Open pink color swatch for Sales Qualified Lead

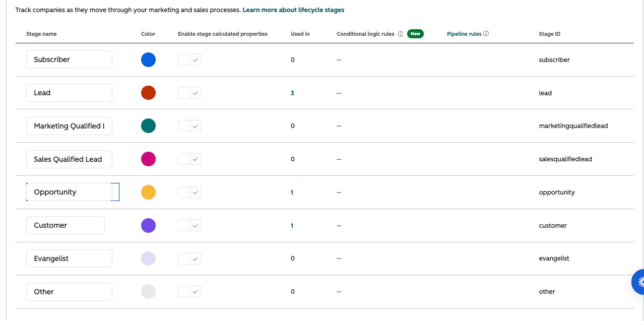point(148,159)
